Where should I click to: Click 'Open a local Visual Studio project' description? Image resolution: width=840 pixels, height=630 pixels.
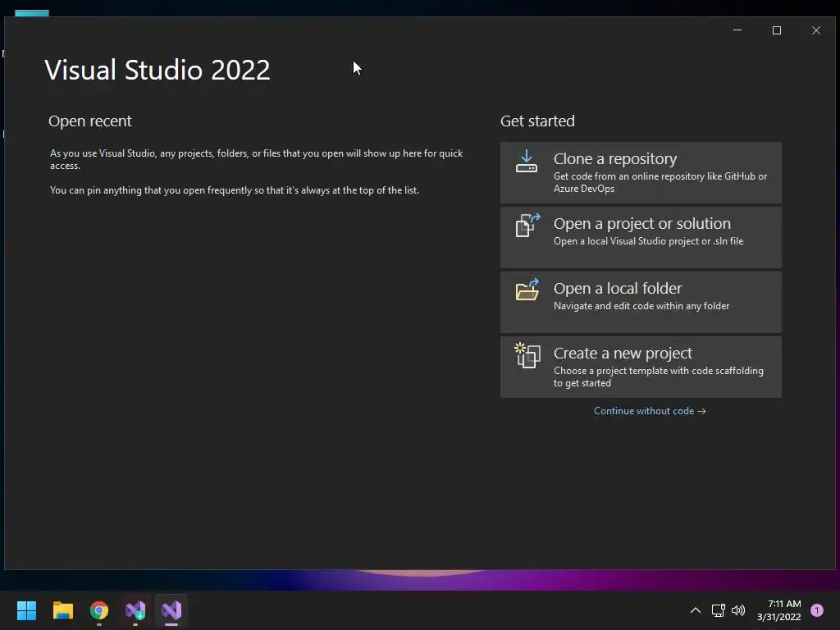tap(648, 241)
